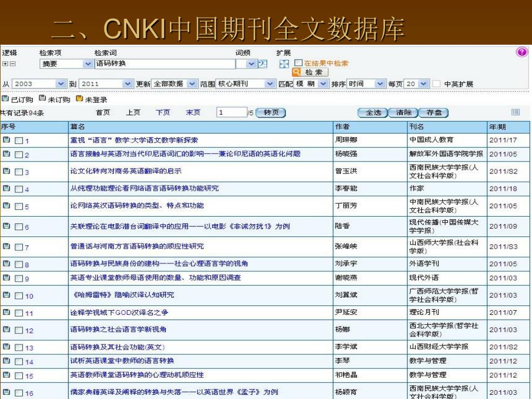The height and width of the screenshot is (399, 532).
Task: Click the 清除 clear button
Action: pos(403,112)
